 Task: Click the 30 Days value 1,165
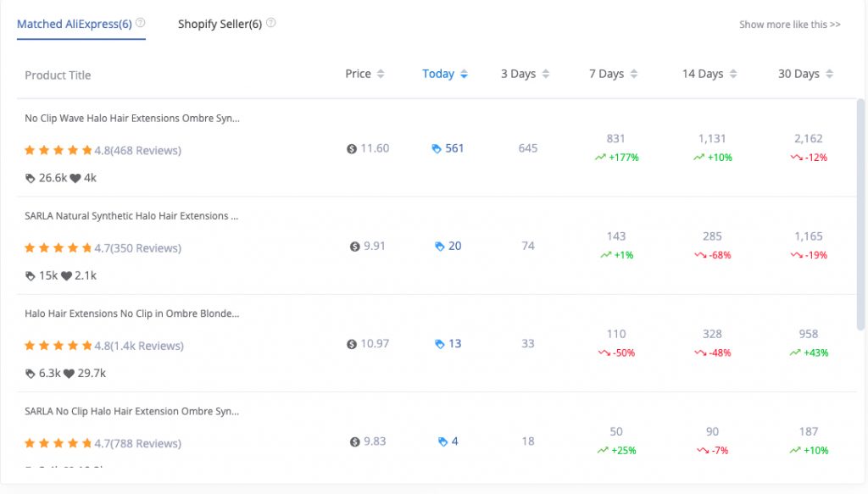(x=808, y=236)
